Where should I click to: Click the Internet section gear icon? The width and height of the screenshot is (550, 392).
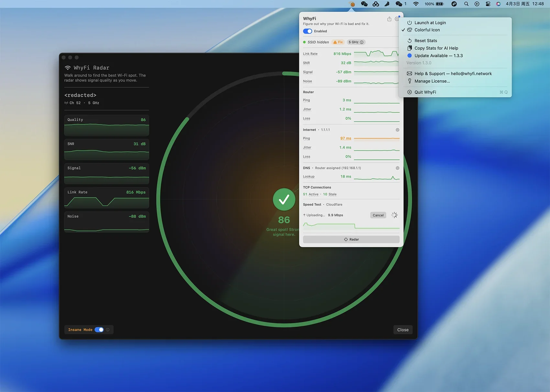pos(397,130)
